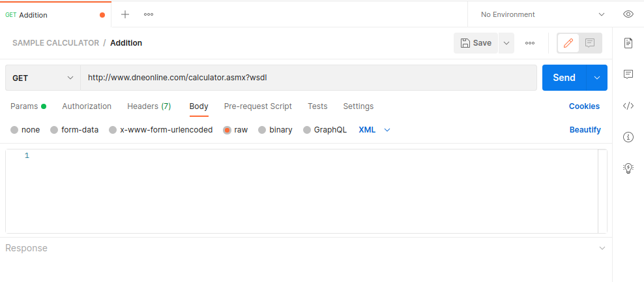This screenshot has height=282, width=644.
Task: Click the request URL field
Action: [308, 78]
